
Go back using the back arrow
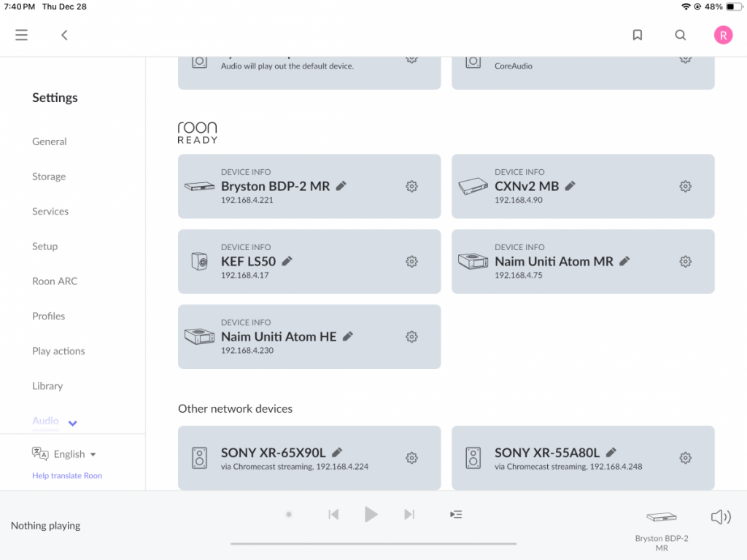click(x=64, y=35)
